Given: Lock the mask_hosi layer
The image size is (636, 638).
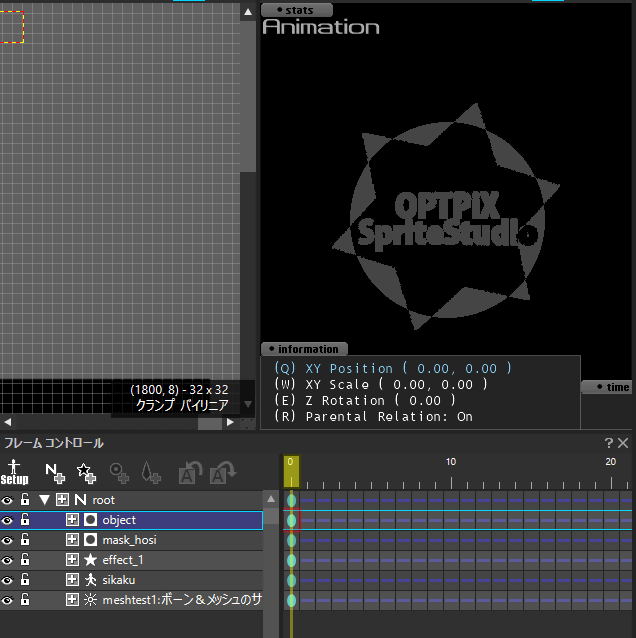Looking at the screenshot, I should coord(25,539).
